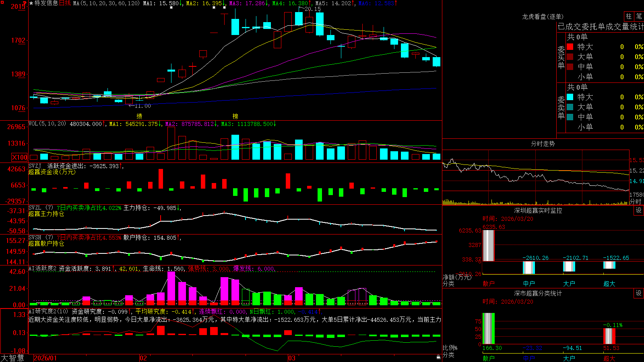Click the 大智慧 logo at bottom-left

[x=12, y=358]
